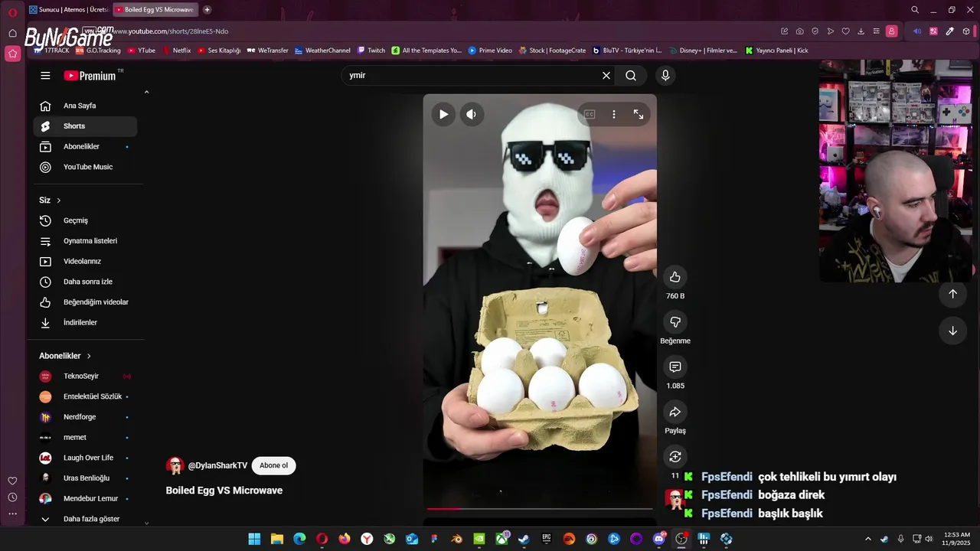Open Discord from the taskbar
This screenshot has height=551, width=980.
coord(658,539)
